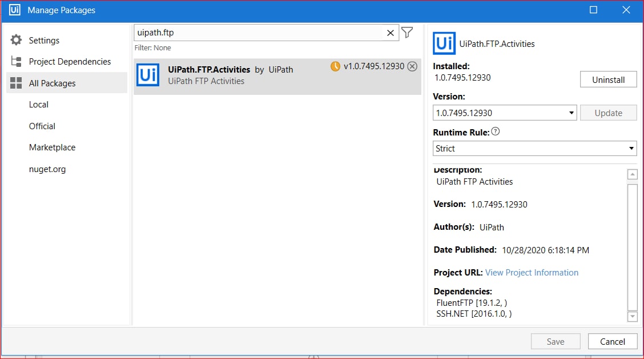The height and width of the screenshot is (359, 644).
Task: Switch to the Local feed
Action: click(x=39, y=105)
